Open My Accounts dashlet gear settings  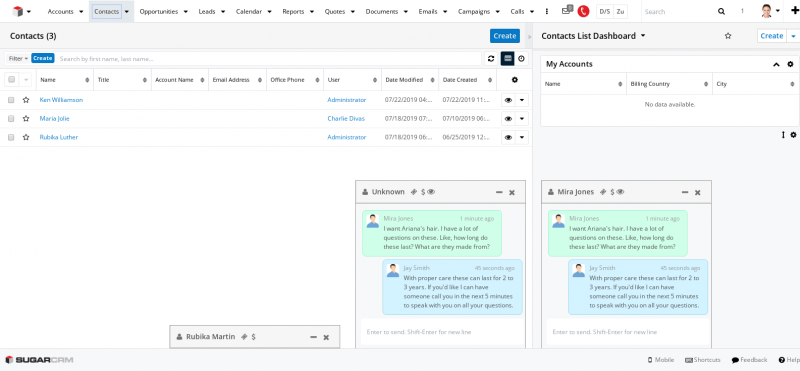coord(790,64)
